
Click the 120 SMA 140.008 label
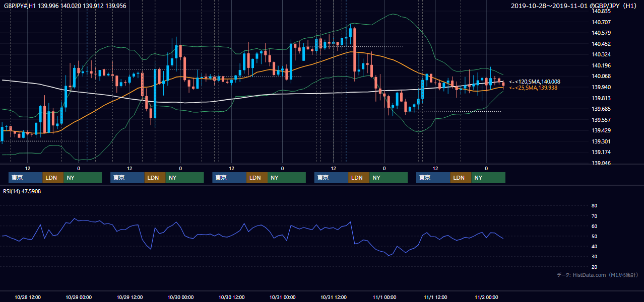[x=535, y=82]
